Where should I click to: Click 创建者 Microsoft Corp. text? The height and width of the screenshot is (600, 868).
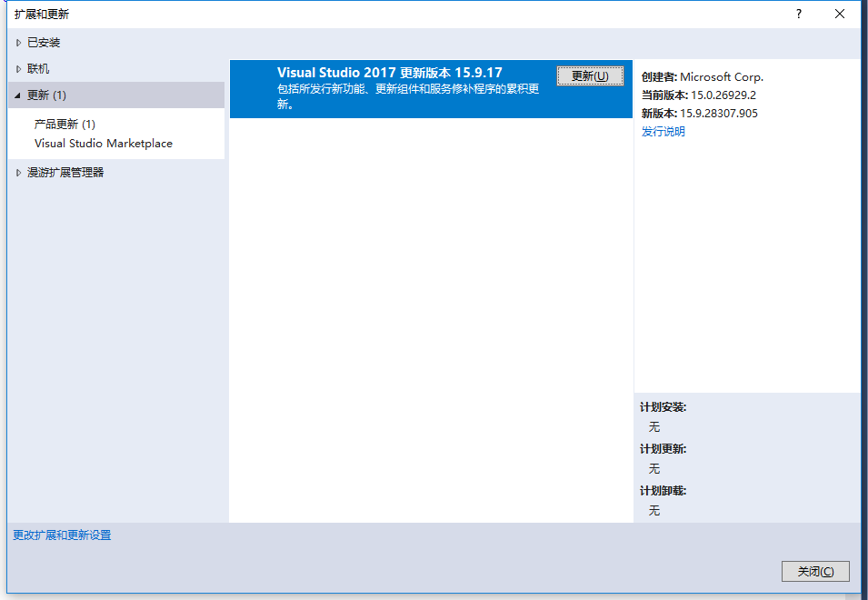click(x=703, y=77)
